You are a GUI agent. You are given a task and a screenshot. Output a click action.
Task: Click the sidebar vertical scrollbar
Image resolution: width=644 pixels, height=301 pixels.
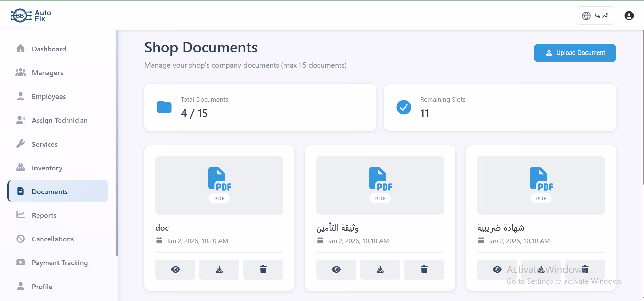tap(117, 143)
